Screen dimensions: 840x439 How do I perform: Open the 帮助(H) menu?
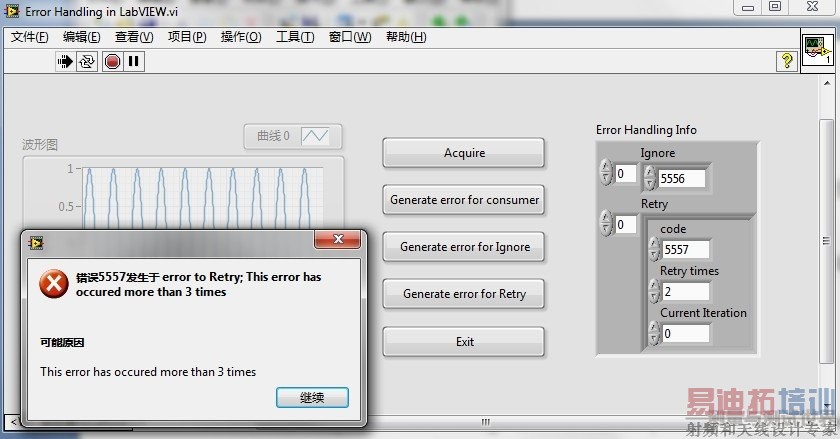(x=406, y=37)
